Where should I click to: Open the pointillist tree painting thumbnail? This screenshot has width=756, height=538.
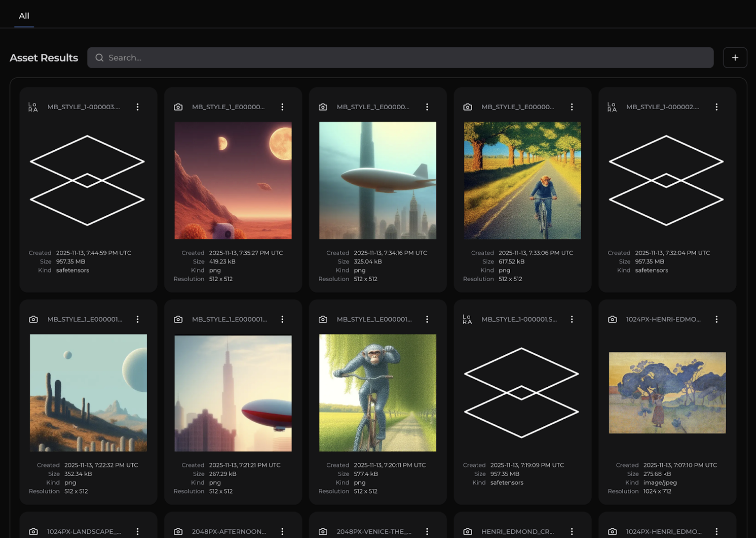click(667, 392)
